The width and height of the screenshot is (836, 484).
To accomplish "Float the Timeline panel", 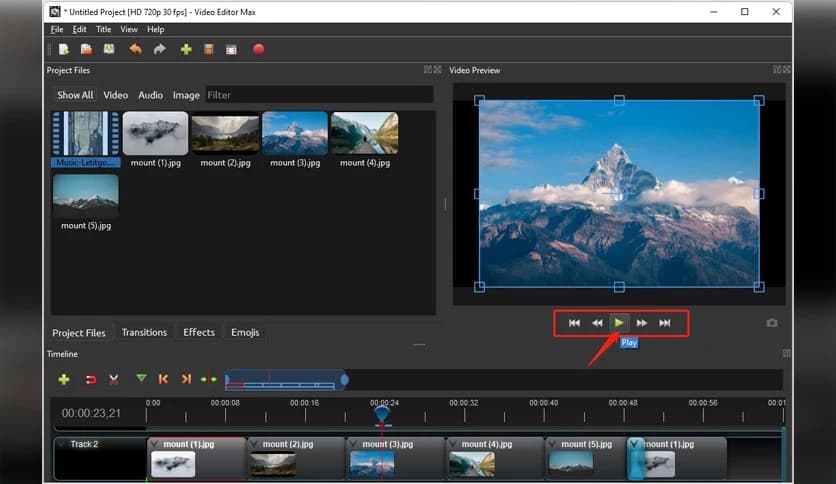I will pos(786,353).
